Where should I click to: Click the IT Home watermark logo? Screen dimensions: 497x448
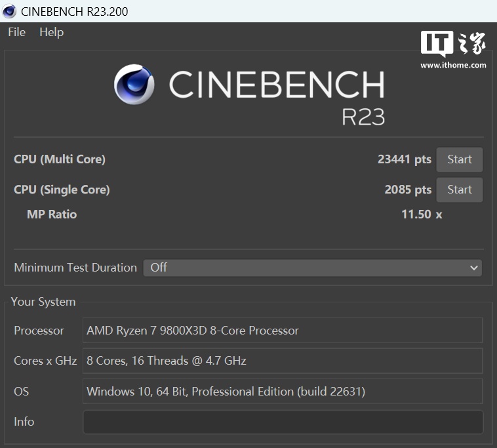453,44
